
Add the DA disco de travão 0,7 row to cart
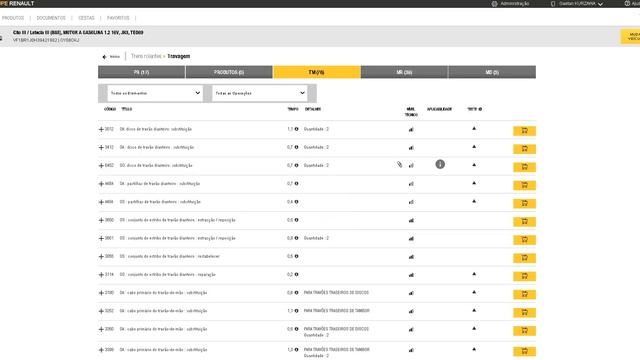click(x=524, y=149)
